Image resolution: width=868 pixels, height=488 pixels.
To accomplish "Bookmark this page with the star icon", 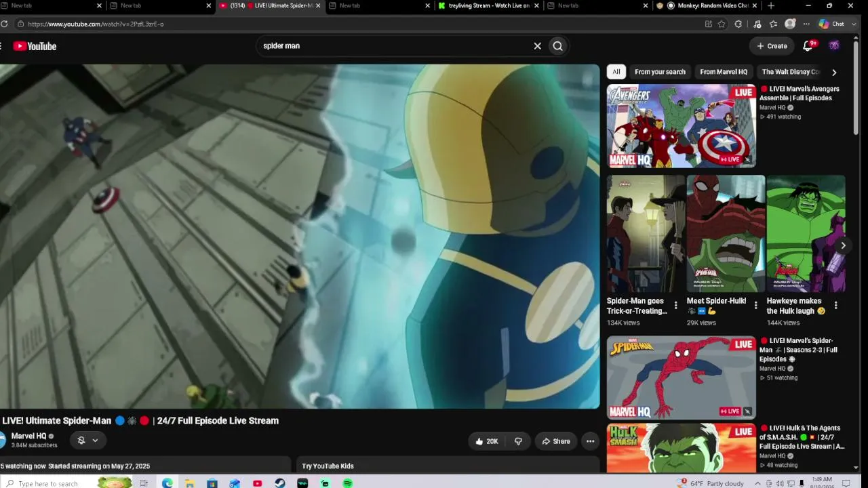I will pos(722,24).
